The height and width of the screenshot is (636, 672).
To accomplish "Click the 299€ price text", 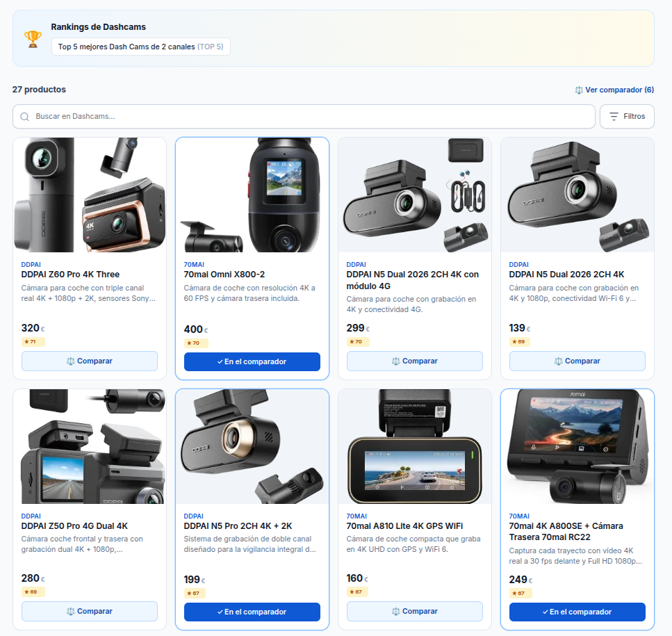I will [359, 328].
